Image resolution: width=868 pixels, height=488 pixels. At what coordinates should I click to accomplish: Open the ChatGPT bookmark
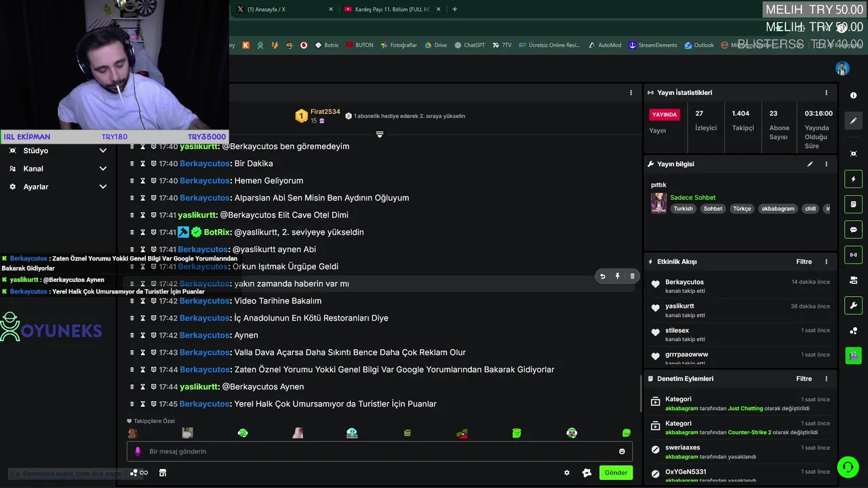469,45
